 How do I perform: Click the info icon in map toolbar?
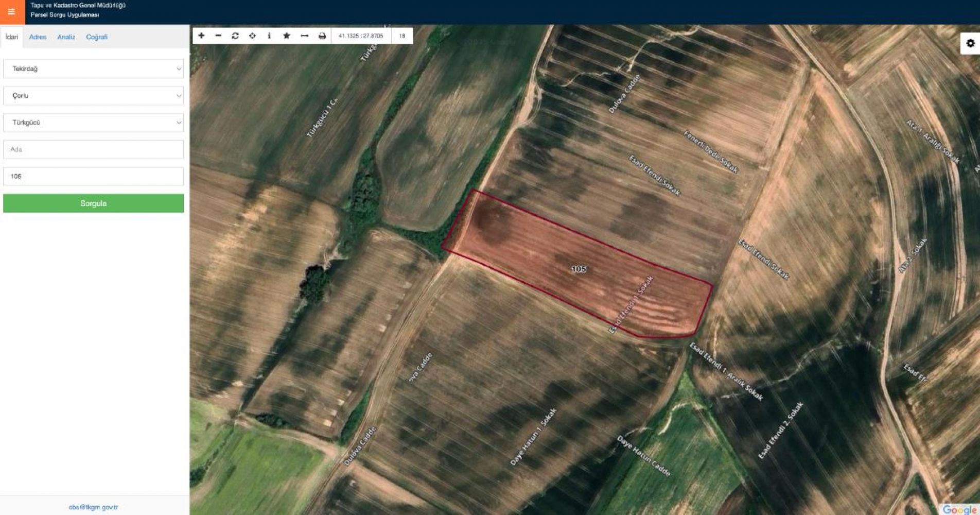[269, 36]
